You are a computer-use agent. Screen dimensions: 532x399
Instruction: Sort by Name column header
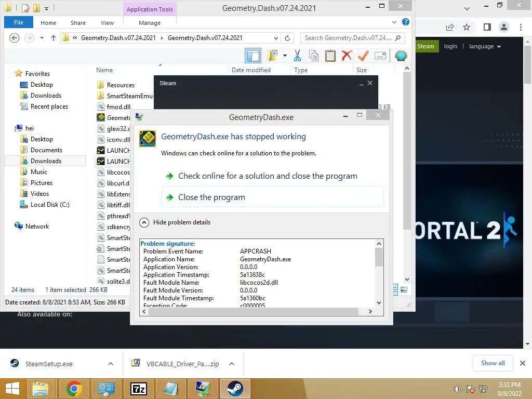pyautogui.click(x=104, y=70)
